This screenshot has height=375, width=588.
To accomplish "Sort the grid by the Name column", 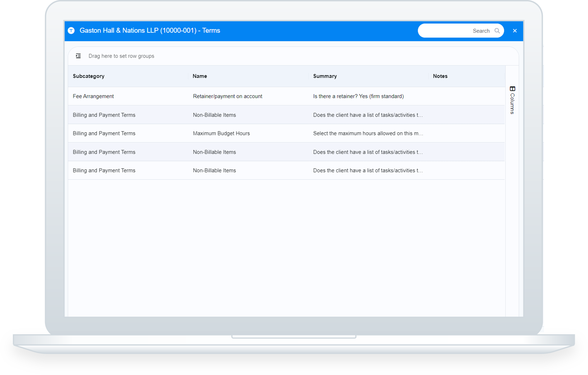I will click(x=200, y=76).
